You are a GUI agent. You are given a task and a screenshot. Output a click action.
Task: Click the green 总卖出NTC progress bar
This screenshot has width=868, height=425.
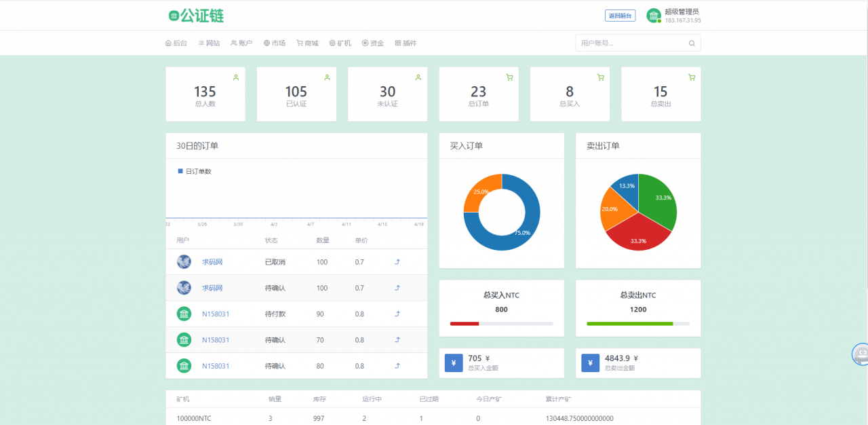(630, 324)
